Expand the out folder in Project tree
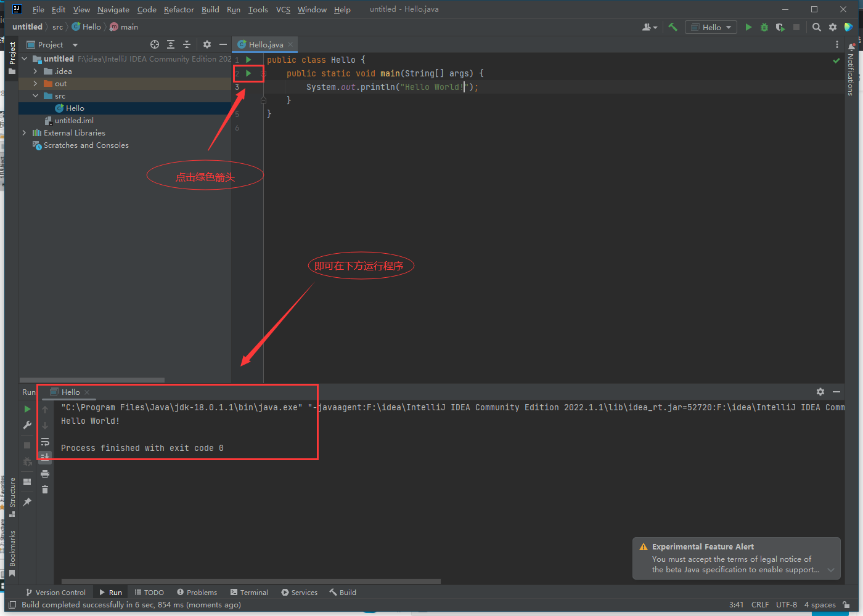The image size is (863, 616). coord(35,84)
